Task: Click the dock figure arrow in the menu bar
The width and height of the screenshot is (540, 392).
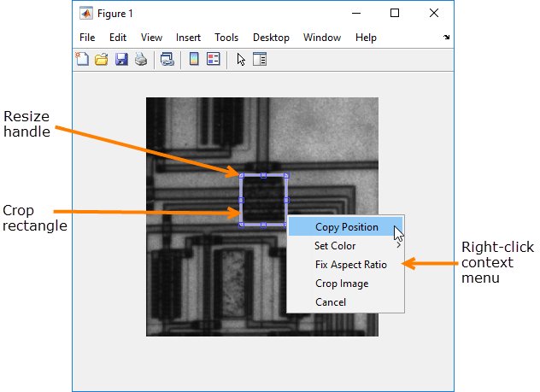Action: (446, 38)
